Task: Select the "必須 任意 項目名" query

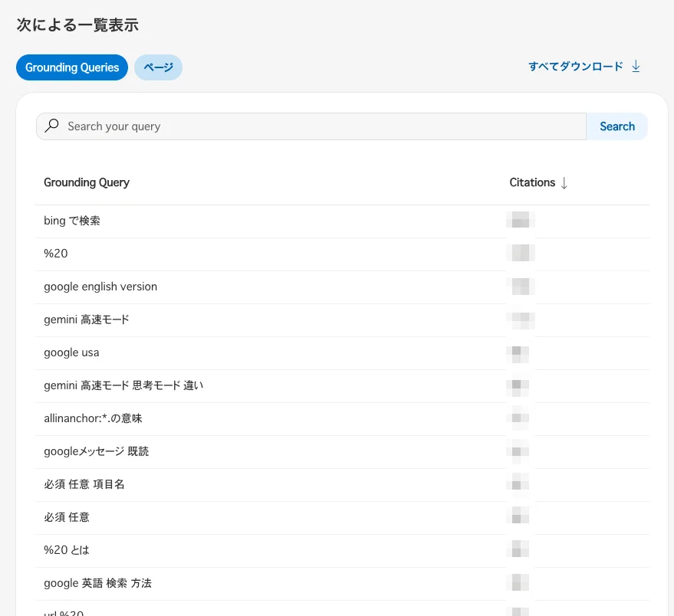Action: tap(84, 484)
